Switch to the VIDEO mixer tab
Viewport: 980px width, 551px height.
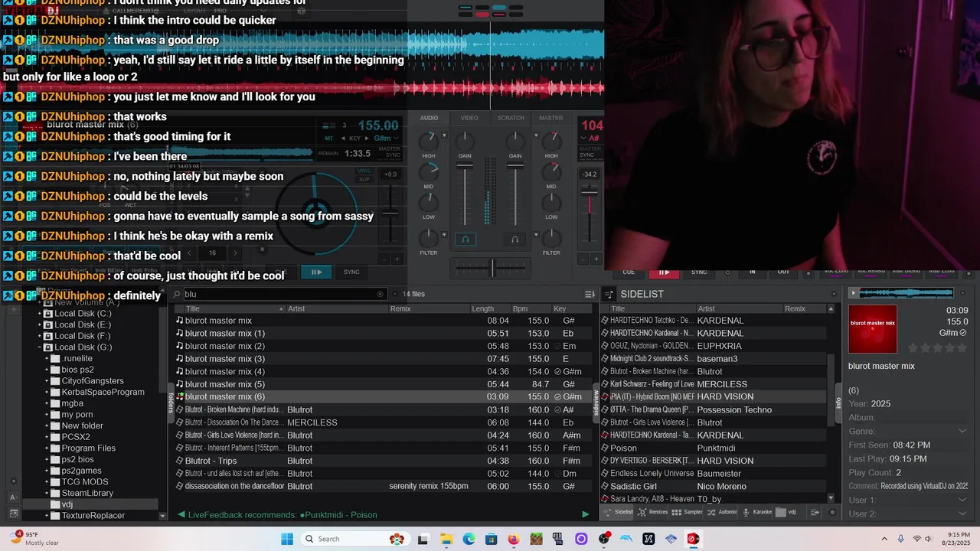click(x=469, y=118)
